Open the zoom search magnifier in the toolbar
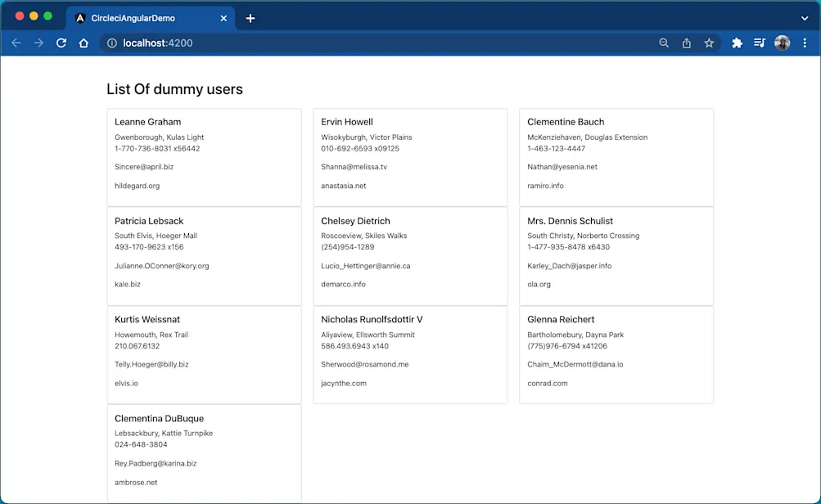The width and height of the screenshot is (821, 504). coord(663,43)
